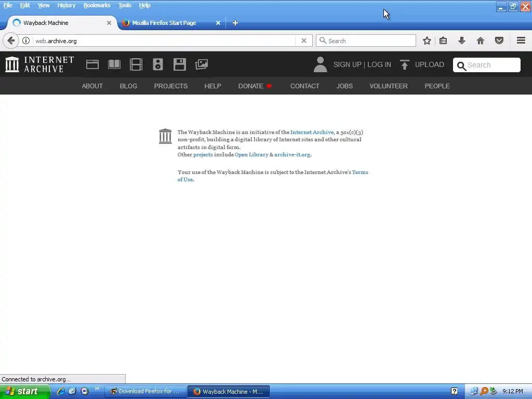
Task: Click the BLOG navigation link
Action: tap(128, 86)
